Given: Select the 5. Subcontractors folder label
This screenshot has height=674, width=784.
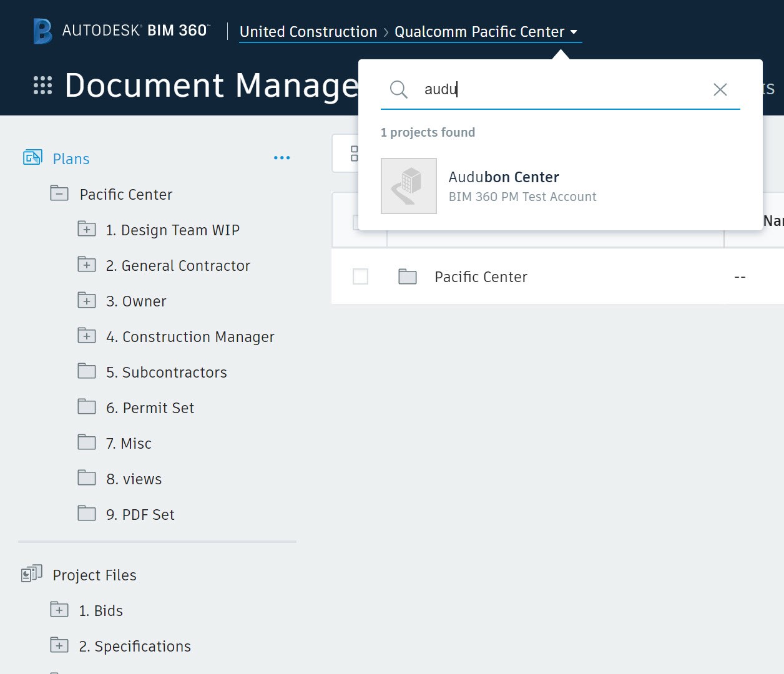Looking at the screenshot, I should pyautogui.click(x=167, y=373).
